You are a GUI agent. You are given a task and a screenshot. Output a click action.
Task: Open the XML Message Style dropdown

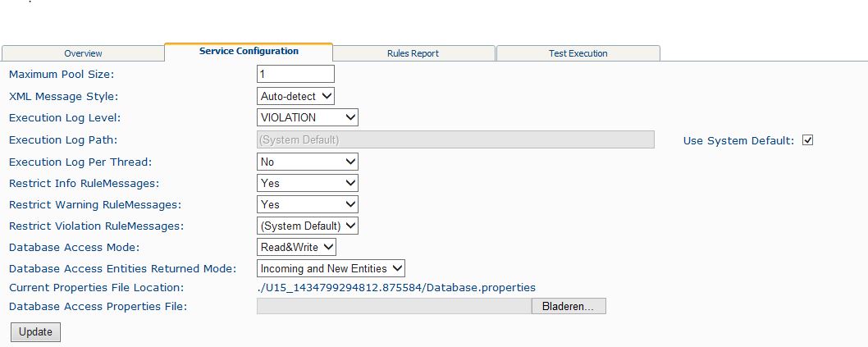pyautogui.click(x=295, y=96)
